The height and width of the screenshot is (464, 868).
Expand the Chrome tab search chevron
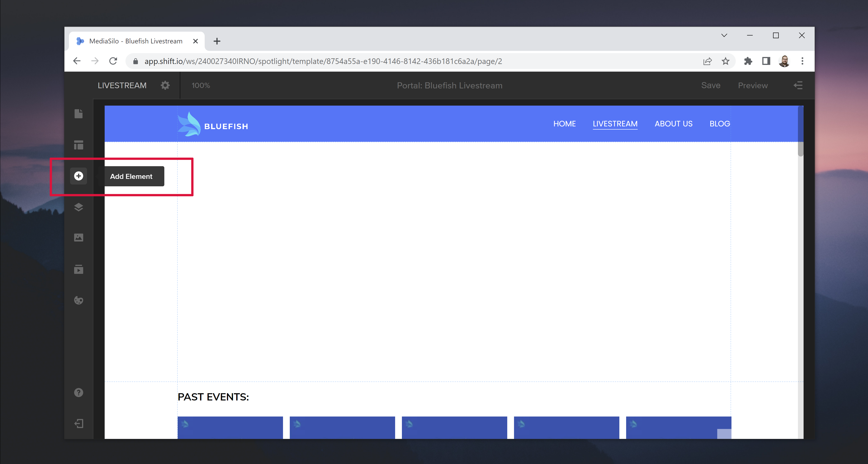pyautogui.click(x=724, y=35)
